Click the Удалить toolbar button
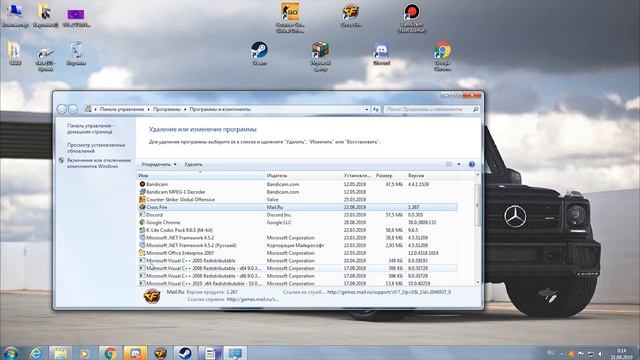The image size is (640, 360). point(193,164)
